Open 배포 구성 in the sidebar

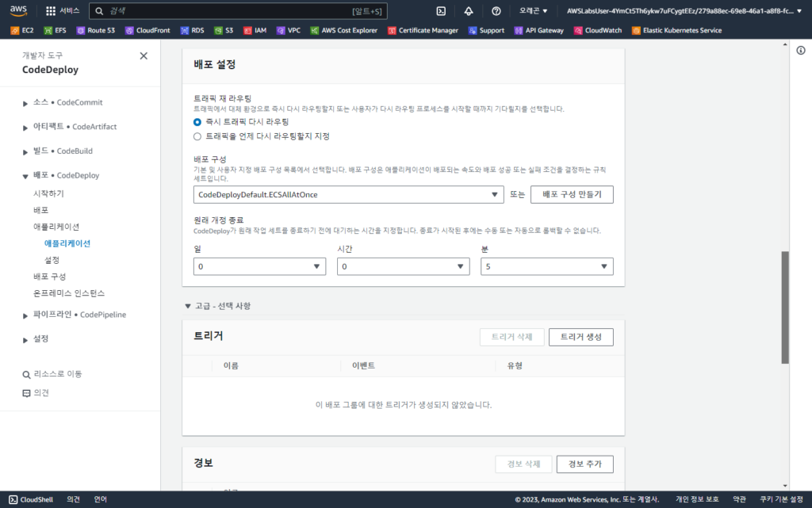(50, 277)
